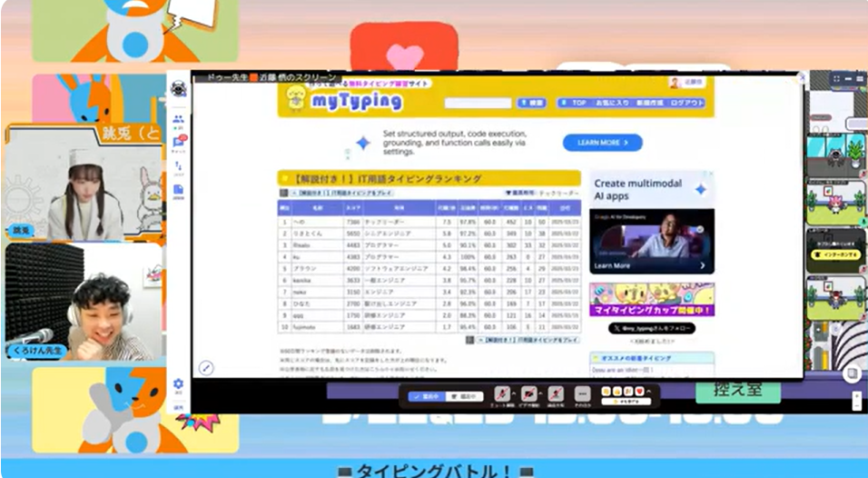This screenshot has height=478, width=868.
Task: Select the white away status toggle
Action: (464, 396)
